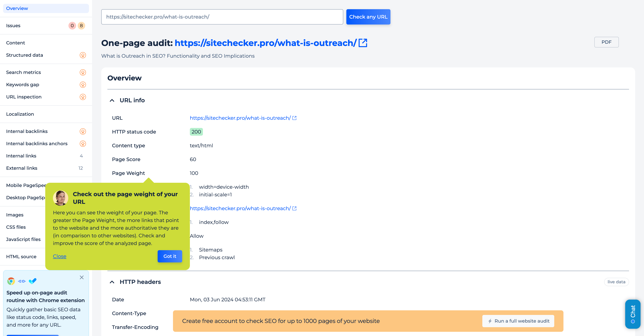Open HTML source section
This screenshot has width=644, height=336.
[x=21, y=257]
